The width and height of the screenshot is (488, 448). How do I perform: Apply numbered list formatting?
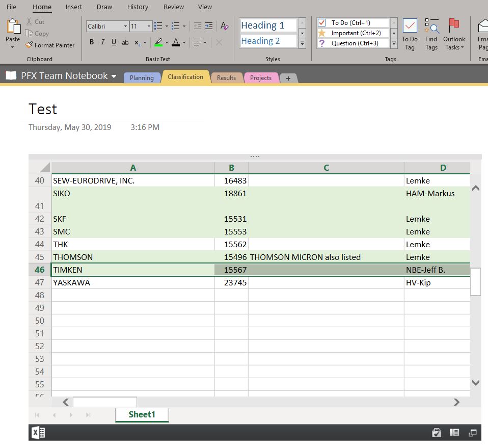176,26
